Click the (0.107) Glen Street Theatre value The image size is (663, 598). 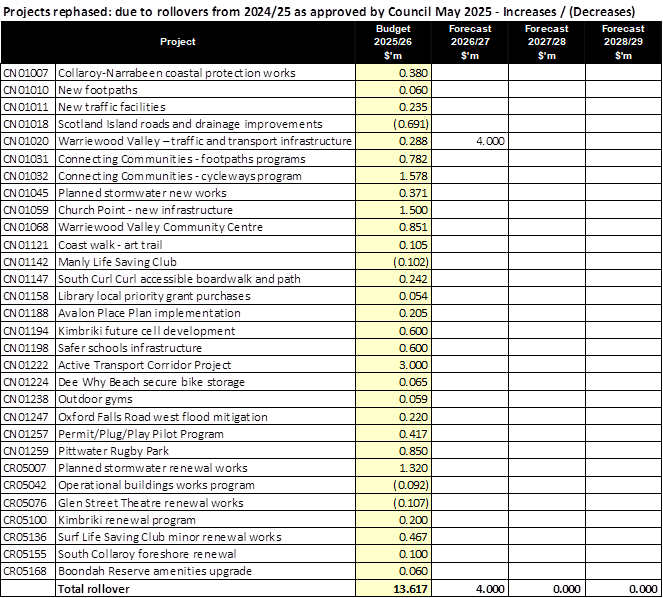(x=411, y=503)
